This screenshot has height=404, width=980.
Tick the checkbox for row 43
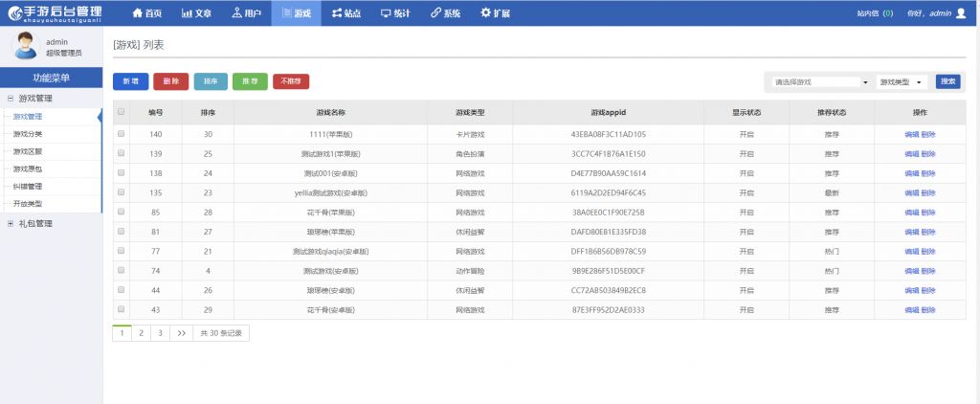tap(122, 309)
